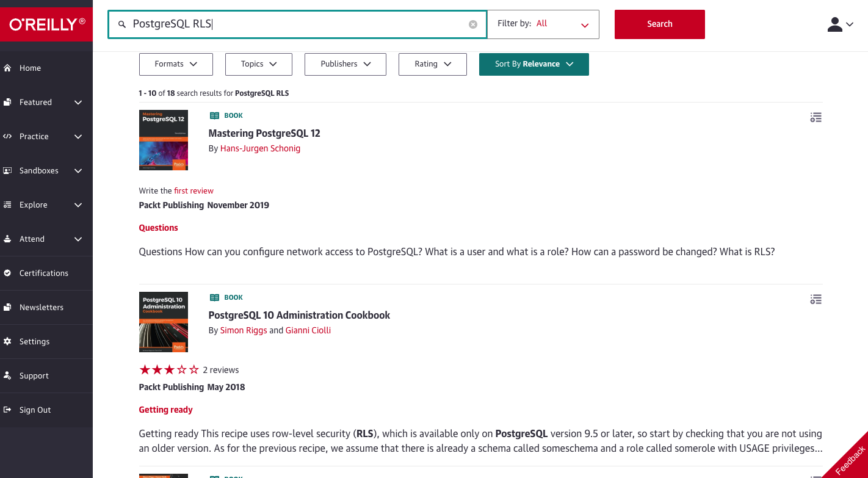The width and height of the screenshot is (868, 478).
Task: Open the Sort By Relevance dropdown
Action: point(534,64)
